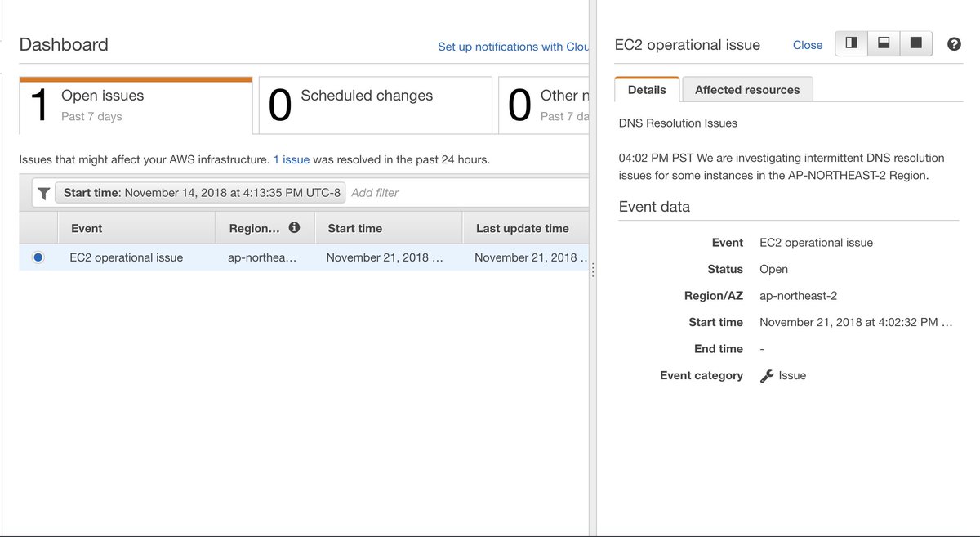Viewport: 980px width, 537px height.
Task: Open the help question mark icon
Action: (x=954, y=44)
